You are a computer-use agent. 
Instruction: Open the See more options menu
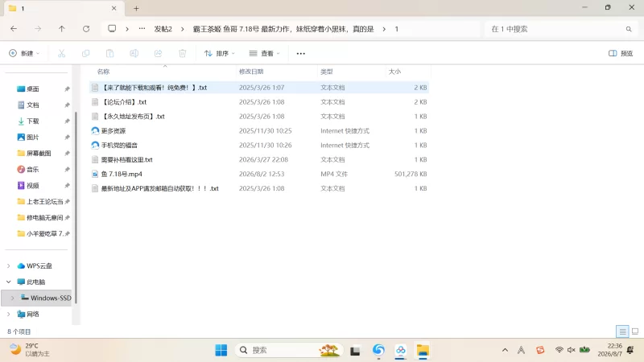[300, 53]
